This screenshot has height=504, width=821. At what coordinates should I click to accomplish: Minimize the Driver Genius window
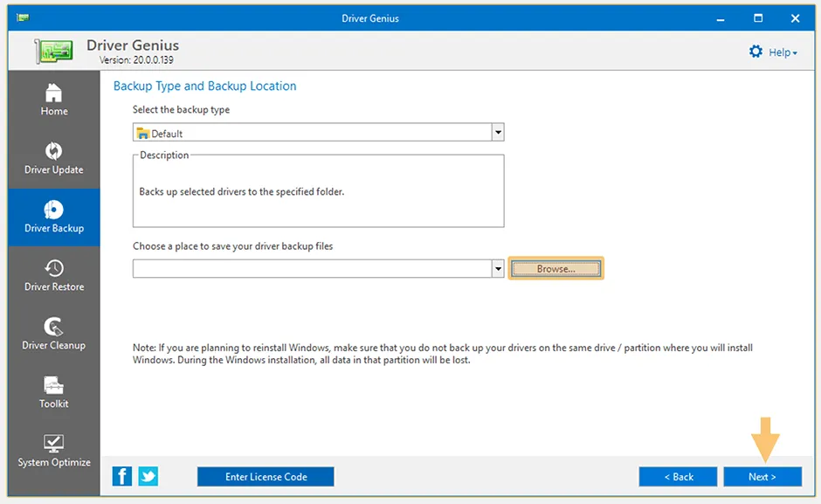pyautogui.click(x=721, y=18)
